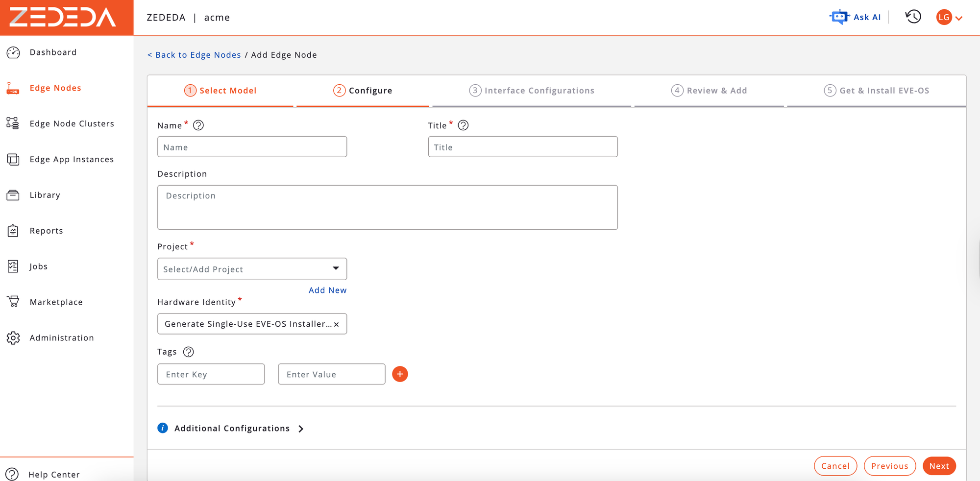Expand the Additional Configurations section

(x=301, y=429)
